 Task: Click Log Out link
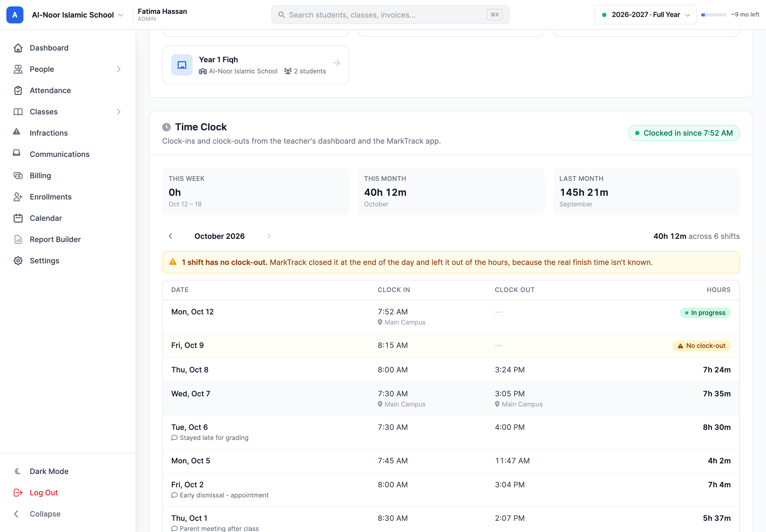pos(44,493)
